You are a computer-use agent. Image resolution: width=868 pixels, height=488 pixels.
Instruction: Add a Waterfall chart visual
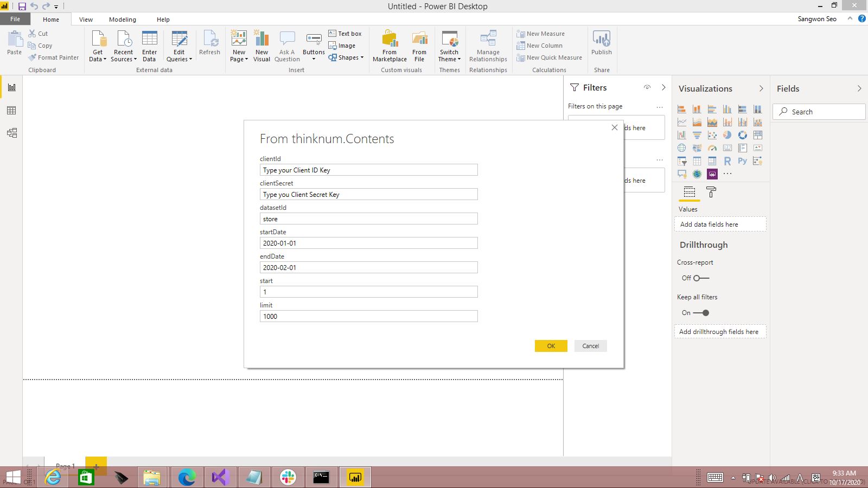(x=682, y=135)
